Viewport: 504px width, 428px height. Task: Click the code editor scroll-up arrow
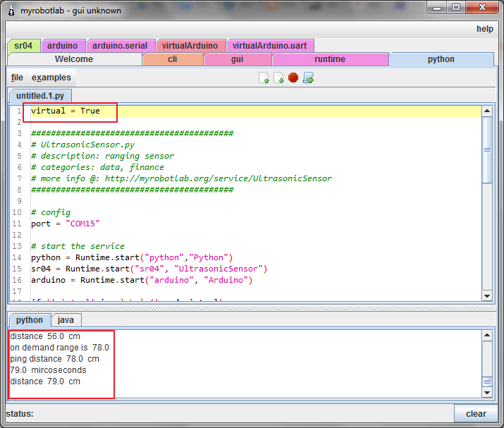[487, 111]
